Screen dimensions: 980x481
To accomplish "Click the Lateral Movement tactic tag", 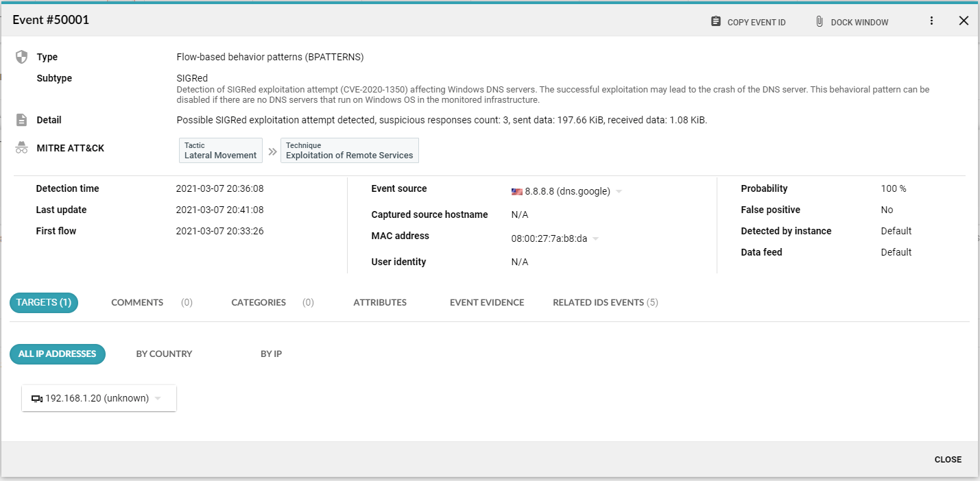I will [x=221, y=151].
